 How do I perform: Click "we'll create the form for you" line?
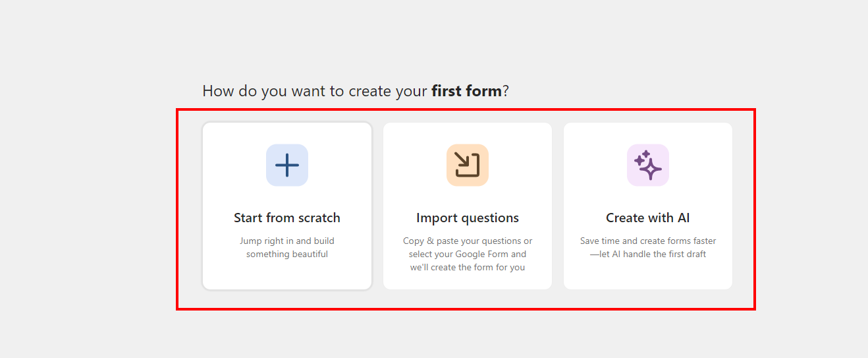(468, 268)
